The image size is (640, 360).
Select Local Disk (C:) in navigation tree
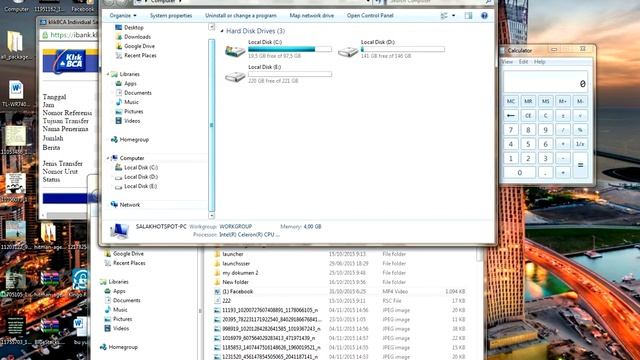[x=136, y=167]
